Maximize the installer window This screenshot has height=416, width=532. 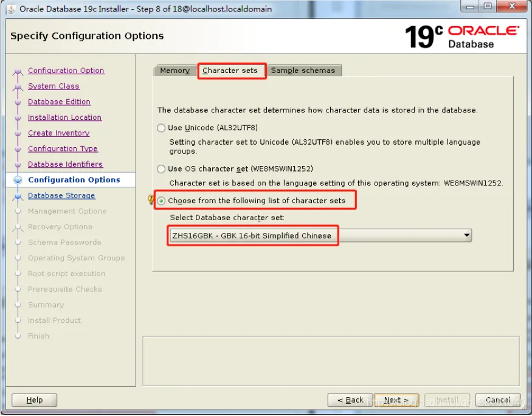(x=488, y=7)
